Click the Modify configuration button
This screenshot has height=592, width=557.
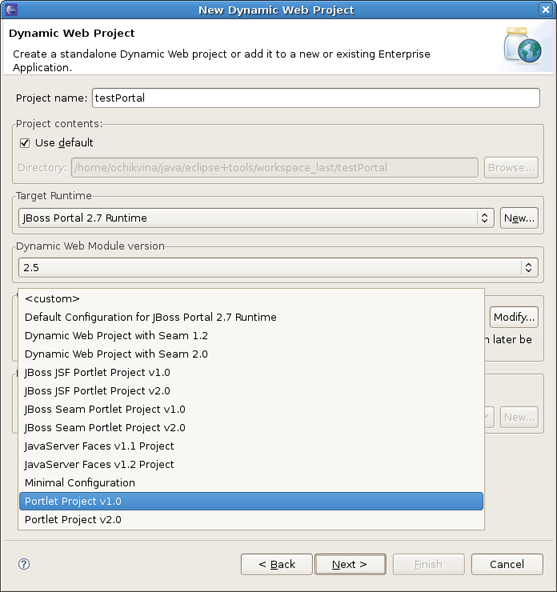[514, 317]
